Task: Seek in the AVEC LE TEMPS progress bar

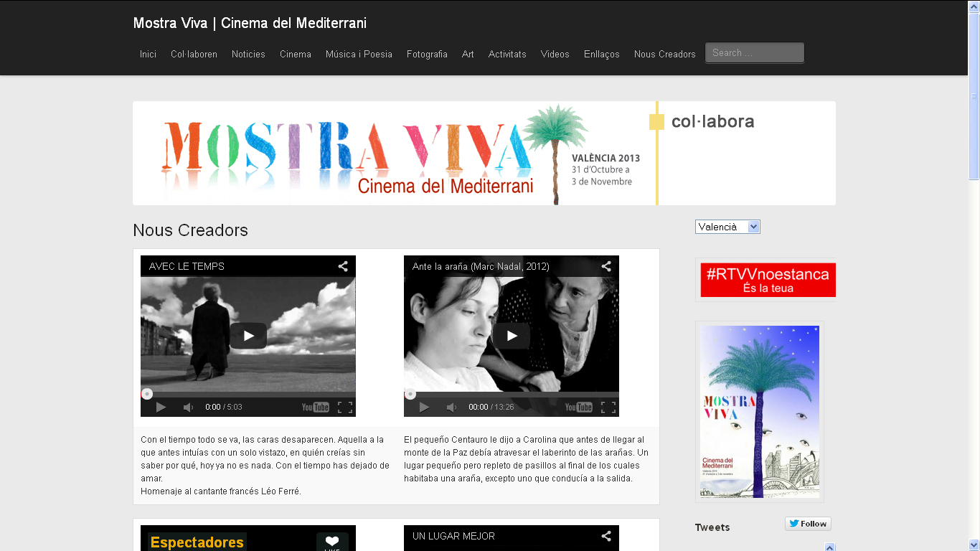Action: coord(248,394)
